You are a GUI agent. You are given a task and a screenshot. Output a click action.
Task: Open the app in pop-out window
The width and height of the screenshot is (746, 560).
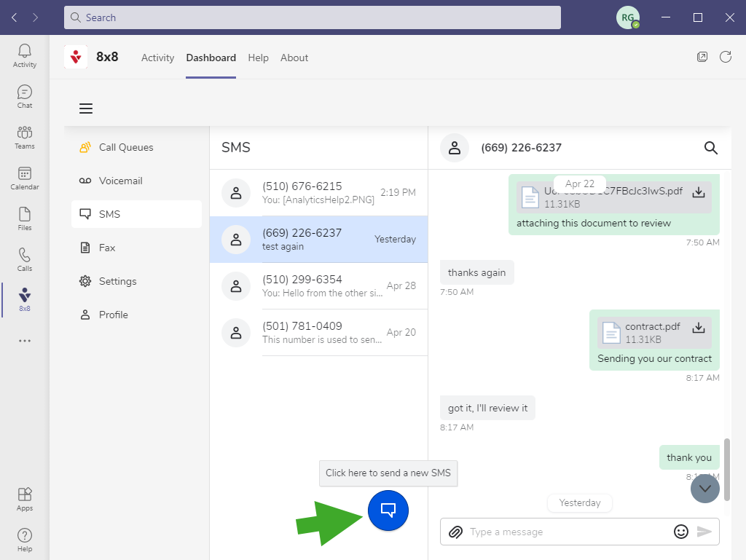[702, 57]
